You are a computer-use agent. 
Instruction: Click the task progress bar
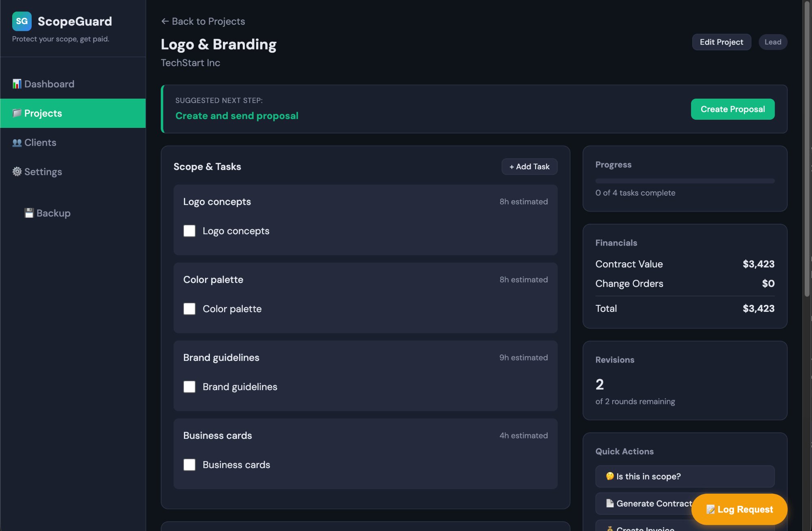(685, 181)
